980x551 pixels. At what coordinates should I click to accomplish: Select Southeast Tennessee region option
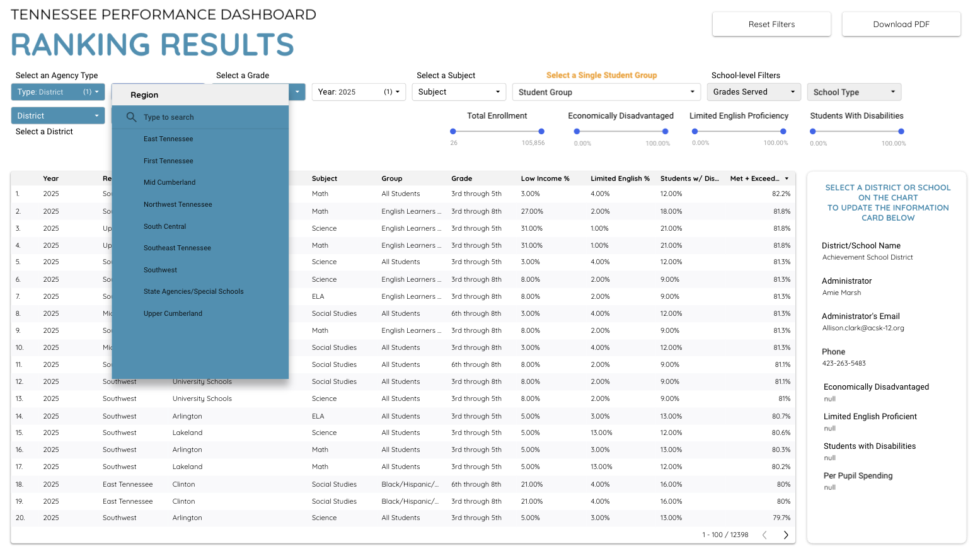pos(177,248)
